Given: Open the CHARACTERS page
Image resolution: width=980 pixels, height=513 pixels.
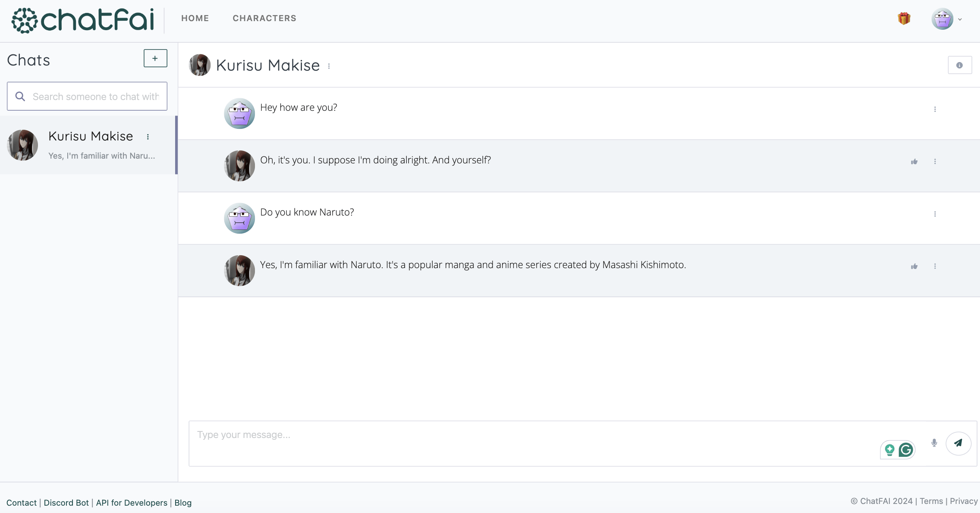Looking at the screenshot, I should point(264,18).
